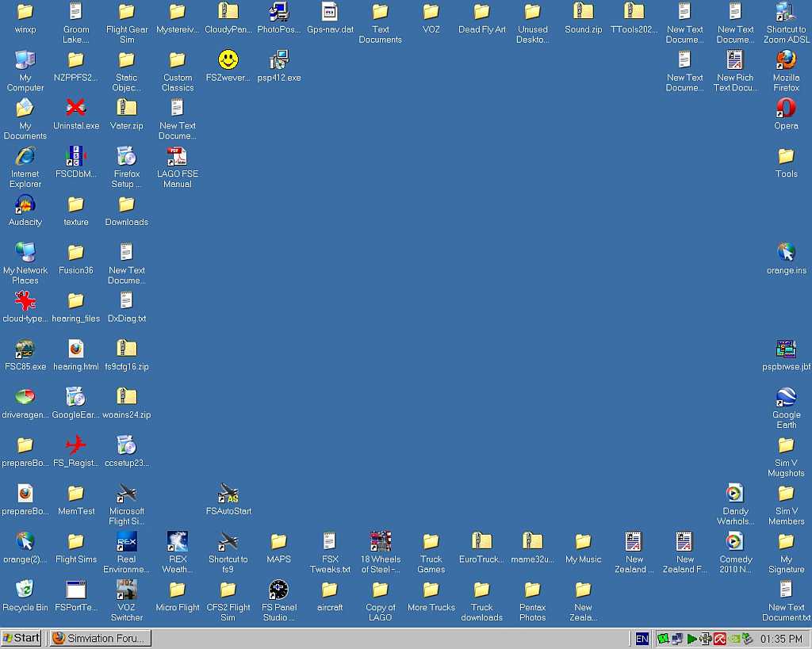Select the Google Earth shortcut icon
812x649 pixels.
coord(786,398)
